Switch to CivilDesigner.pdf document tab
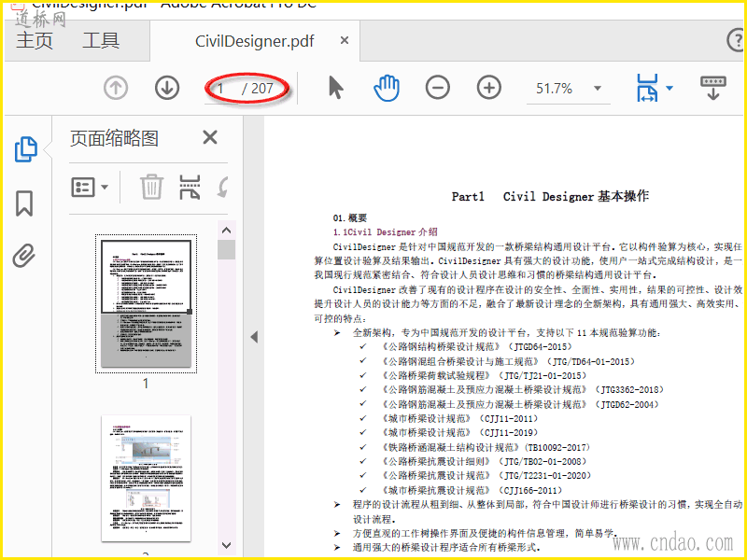This screenshot has width=747, height=560. (x=254, y=41)
